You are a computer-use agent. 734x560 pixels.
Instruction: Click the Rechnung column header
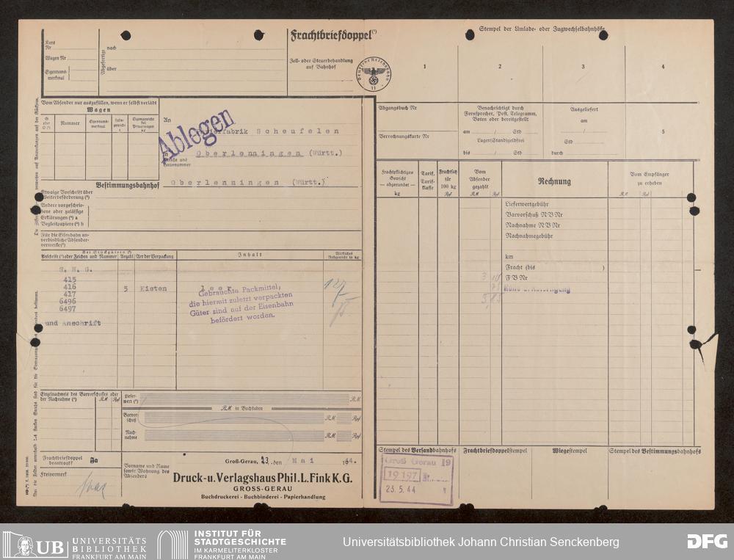[x=554, y=181]
